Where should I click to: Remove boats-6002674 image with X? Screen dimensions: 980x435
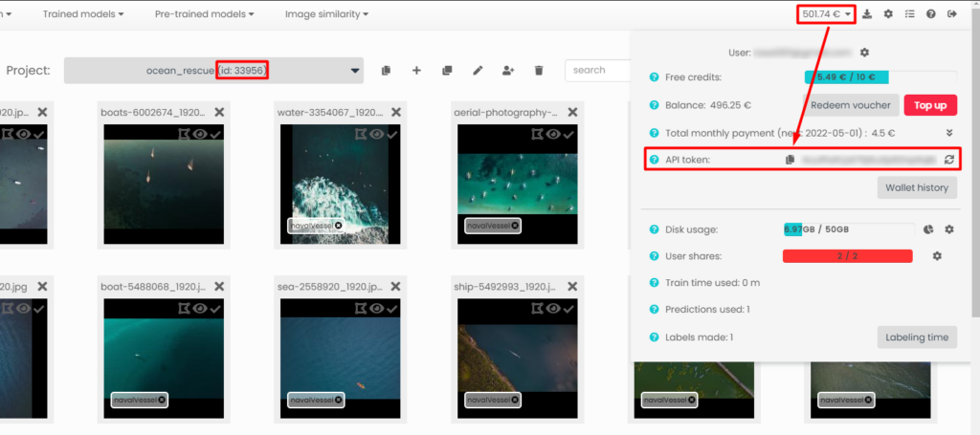[219, 112]
